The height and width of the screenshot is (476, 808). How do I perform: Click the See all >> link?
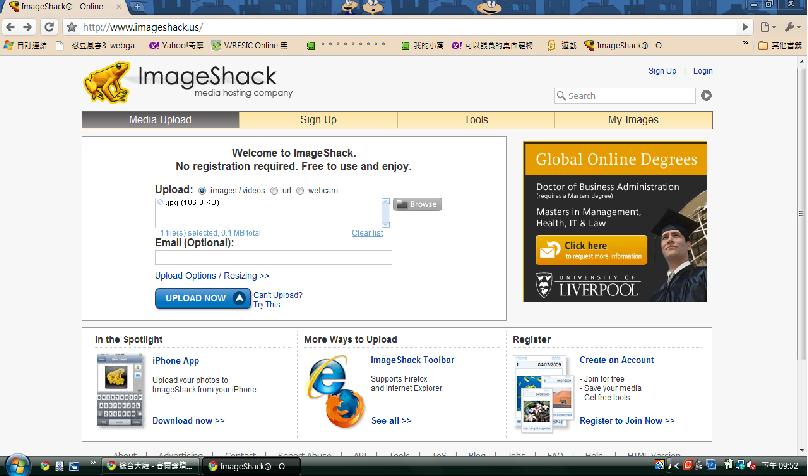tap(391, 421)
